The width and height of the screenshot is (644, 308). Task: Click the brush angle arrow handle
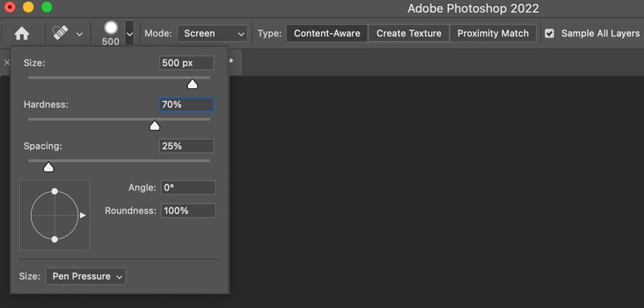point(83,215)
